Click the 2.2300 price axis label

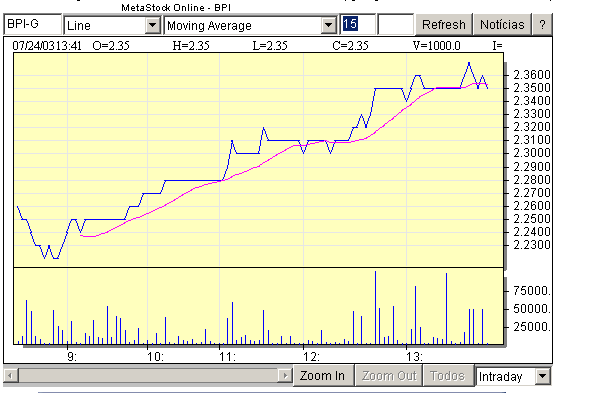pyautogui.click(x=532, y=245)
